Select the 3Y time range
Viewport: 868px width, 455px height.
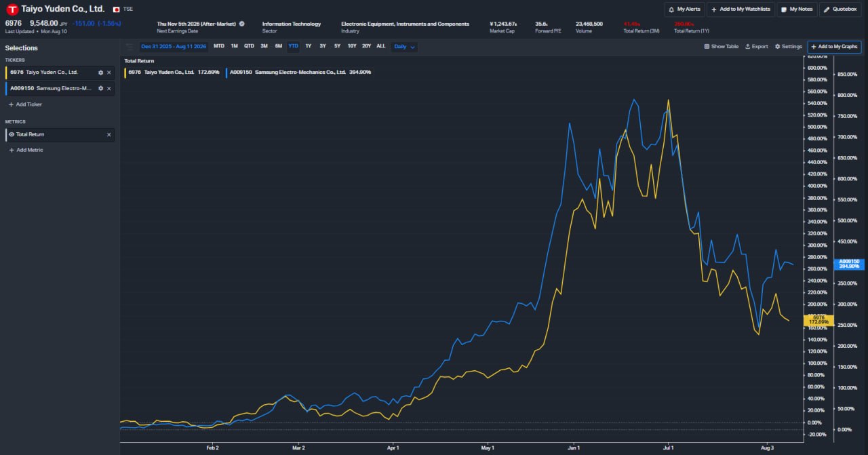click(323, 46)
